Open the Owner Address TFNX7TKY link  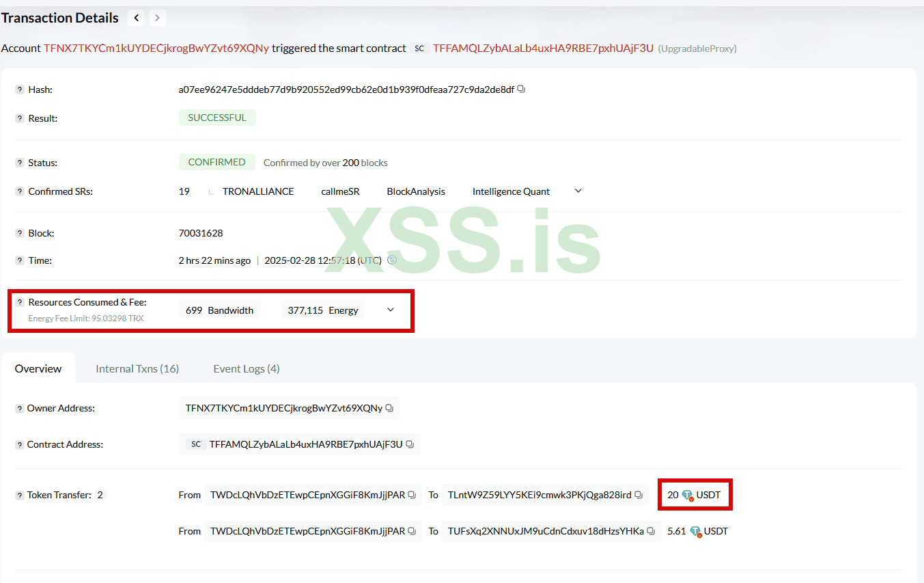(284, 408)
